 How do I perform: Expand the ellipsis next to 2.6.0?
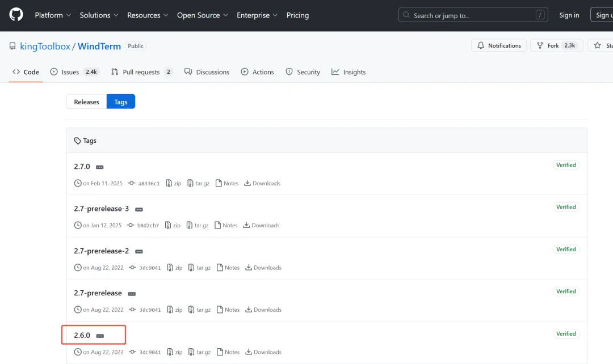[100, 336]
